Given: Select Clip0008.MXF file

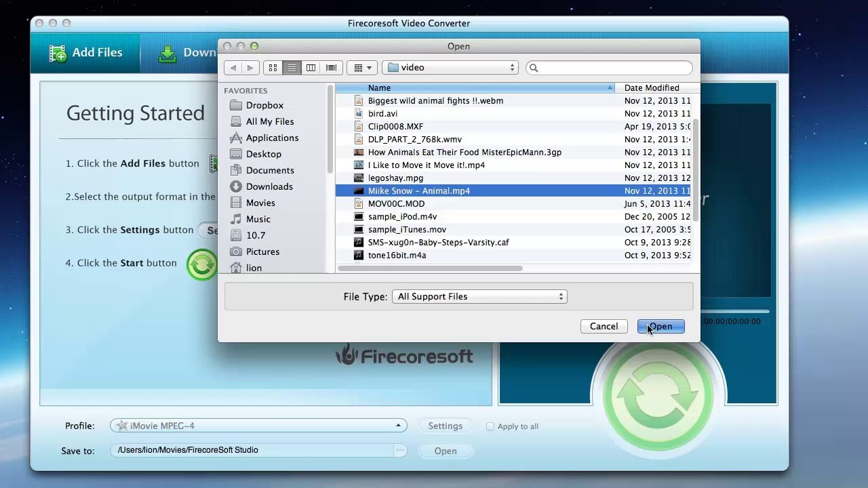Looking at the screenshot, I should click(395, 126).
